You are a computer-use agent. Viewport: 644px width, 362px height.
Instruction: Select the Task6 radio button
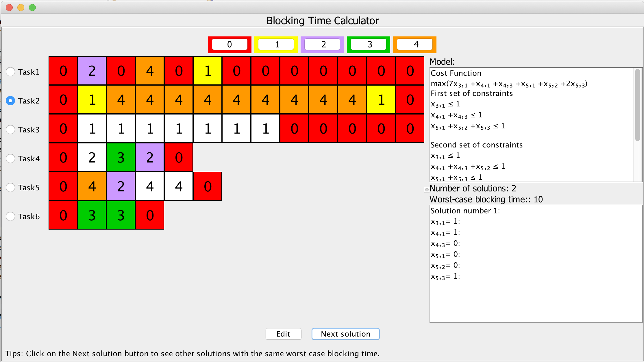click(11, 216)
